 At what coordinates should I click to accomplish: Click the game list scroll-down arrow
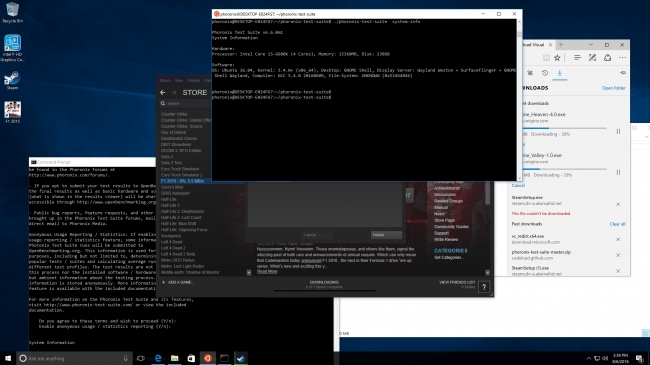pos(249,273)
